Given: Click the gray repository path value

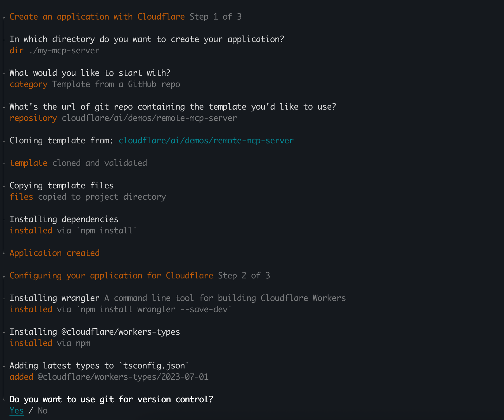Looking at the screenshot, I should [149, 118].
